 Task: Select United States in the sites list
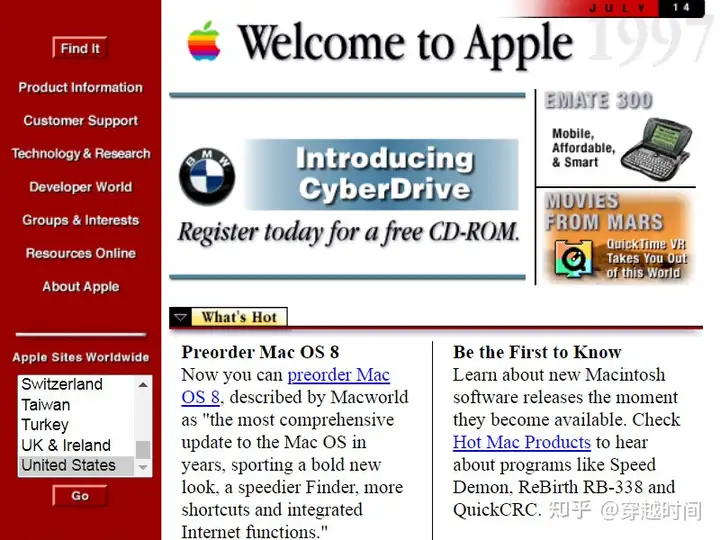point(77,465)
